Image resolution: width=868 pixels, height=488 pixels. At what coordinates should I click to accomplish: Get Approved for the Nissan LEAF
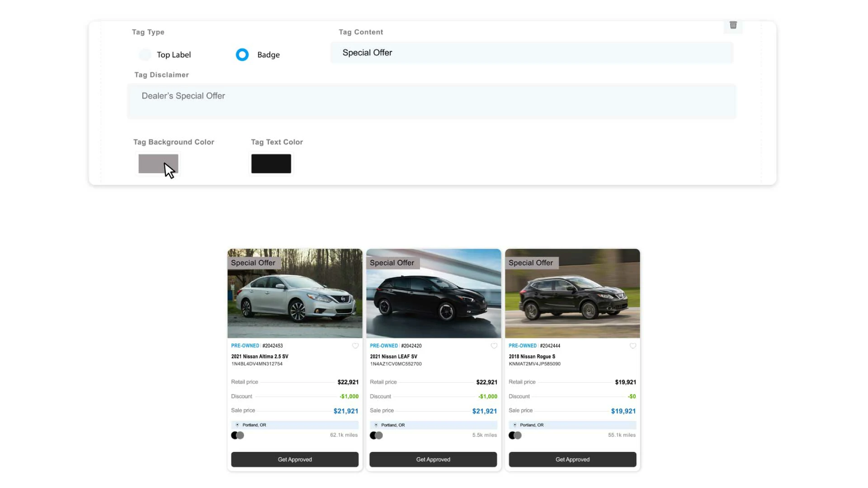click(x=433, y=460)
